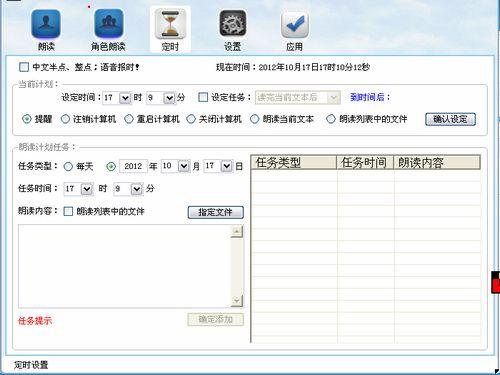This screenshot has width=500, height=375.
Task: Choose the 重启计算机 radio option
Action: point(129,119)
